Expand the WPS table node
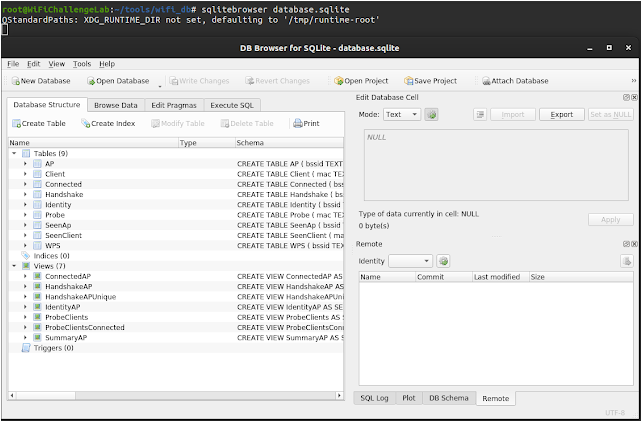642x422 pixels. pyautogui.click(x=25, y=246)
